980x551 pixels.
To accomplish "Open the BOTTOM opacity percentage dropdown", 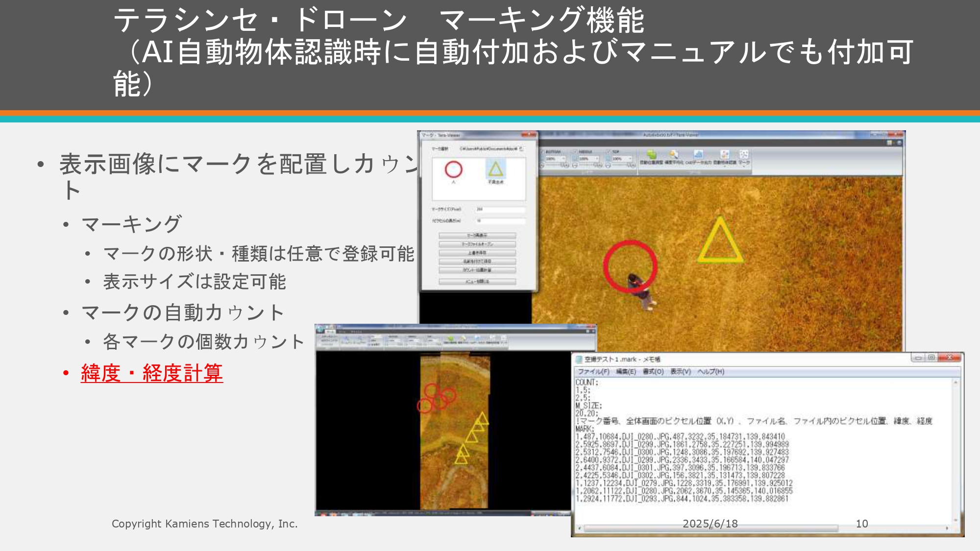I will point(563,159).
